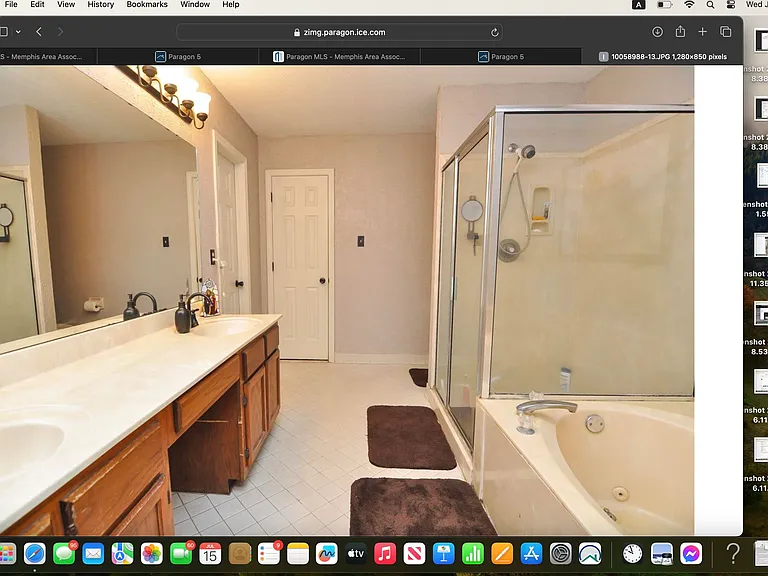Switch to the Paragon MLS - Memphis Area tab
The width and height of the screenshot is (768, 576).
click(x=339, y=57)
